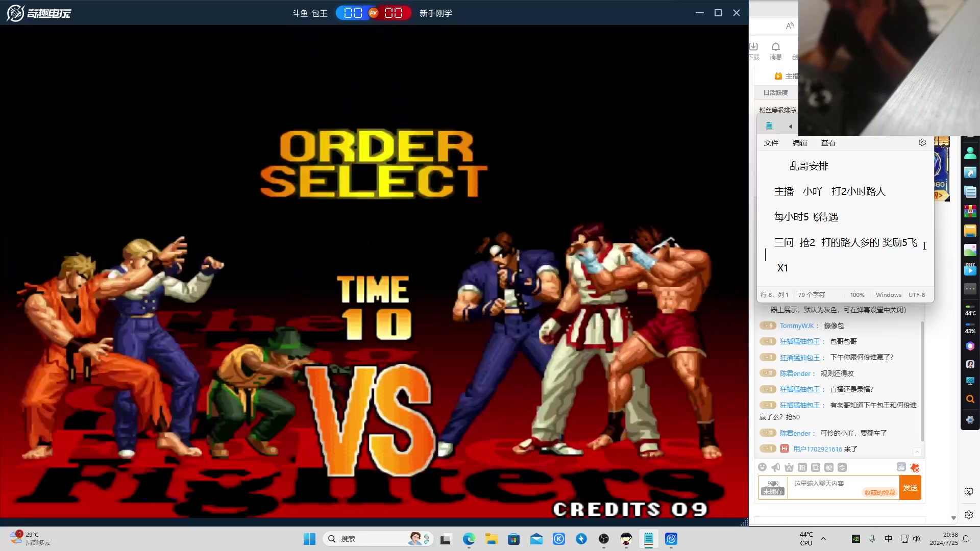Click the crown font-style icon in chat toolbar
Screen dimensions: 980x551
[x=789, y=467]
